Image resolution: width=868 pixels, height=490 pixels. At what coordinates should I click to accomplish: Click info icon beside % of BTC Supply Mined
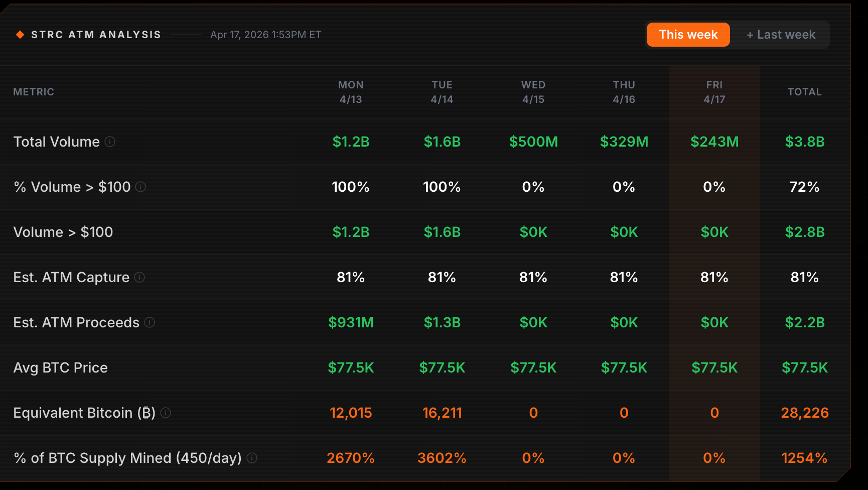252,458
